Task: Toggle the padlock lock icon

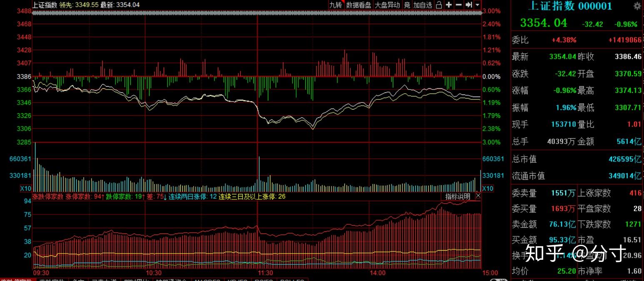Action: [439, 5]
